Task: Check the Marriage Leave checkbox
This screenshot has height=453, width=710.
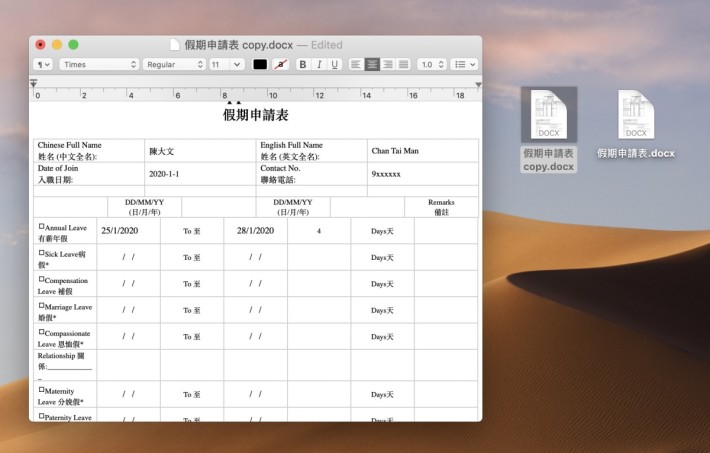Action: coord(41,305)
